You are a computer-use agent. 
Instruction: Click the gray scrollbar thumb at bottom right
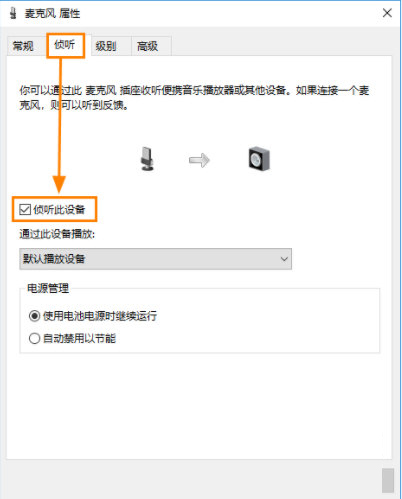(x=388, y=480)
